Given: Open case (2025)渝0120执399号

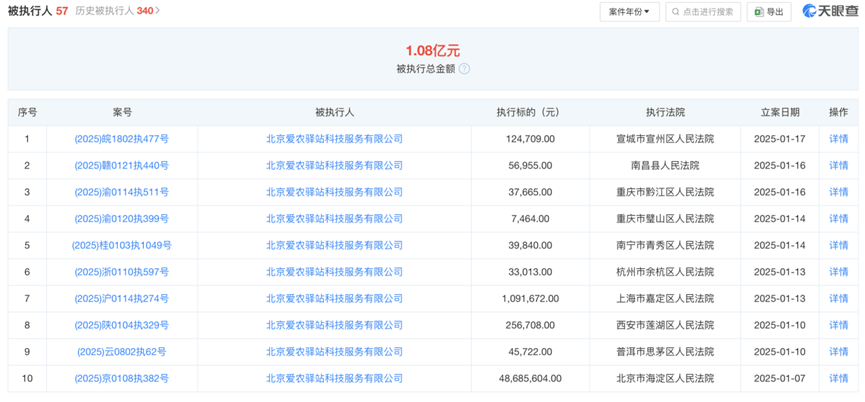Looking at the screenshot, I should [x=121, y=219].
